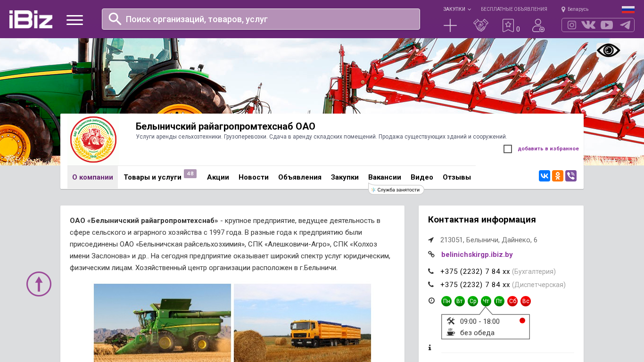Image resolution: width=644 pixels, height=362 pixels.
Task: Expand the Закупки dropdown
Action: coord(457,9)
